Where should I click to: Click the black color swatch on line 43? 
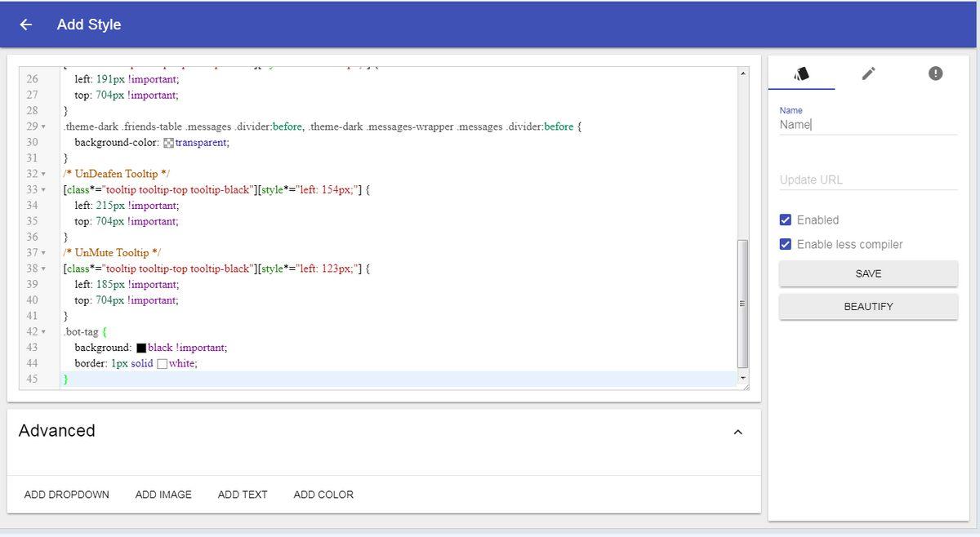point(141,348)
